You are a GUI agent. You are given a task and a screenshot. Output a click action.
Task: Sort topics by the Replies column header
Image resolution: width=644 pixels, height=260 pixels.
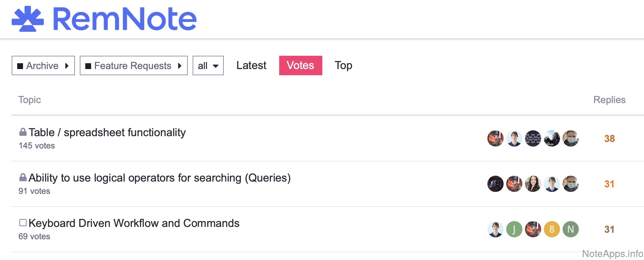(x=609, y=100)
